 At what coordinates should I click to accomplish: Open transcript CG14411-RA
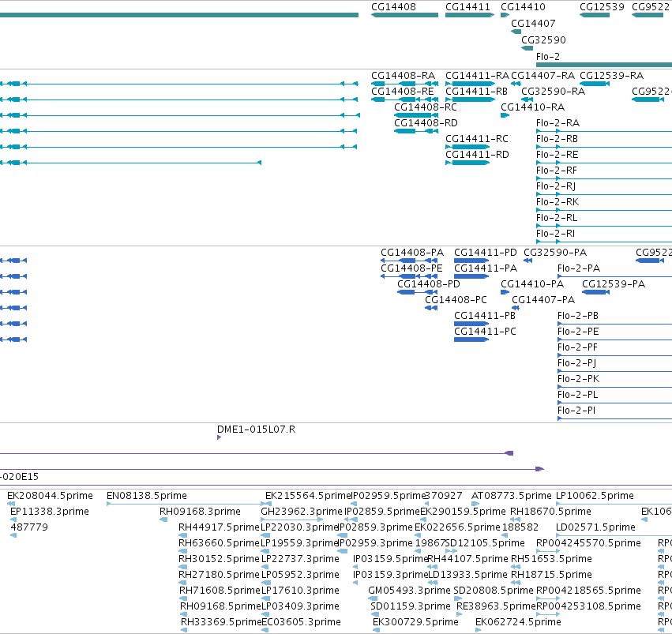477,76
